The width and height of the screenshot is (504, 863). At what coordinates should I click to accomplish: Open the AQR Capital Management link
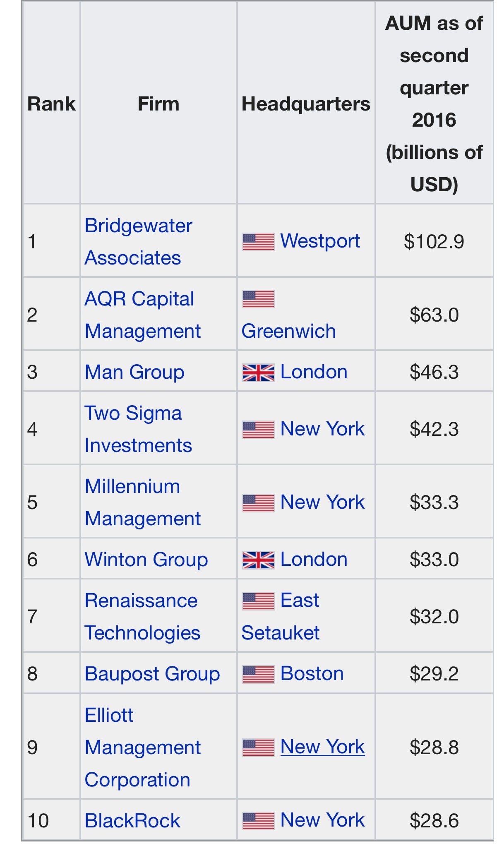(142, 315)
